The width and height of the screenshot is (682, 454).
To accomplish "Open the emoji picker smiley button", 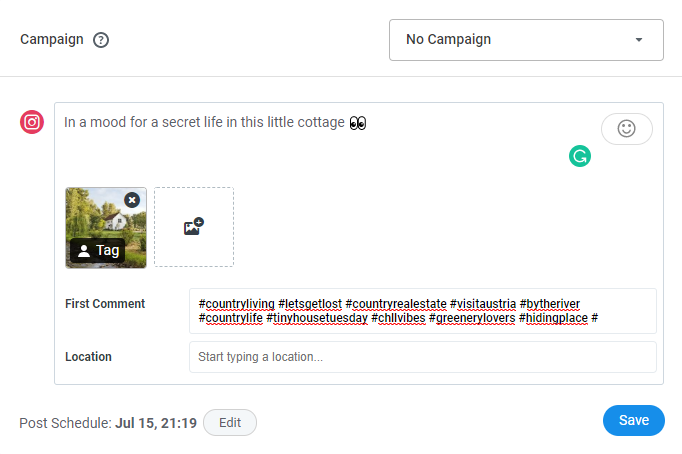I will pyautogui.click(x=626, y=129).
